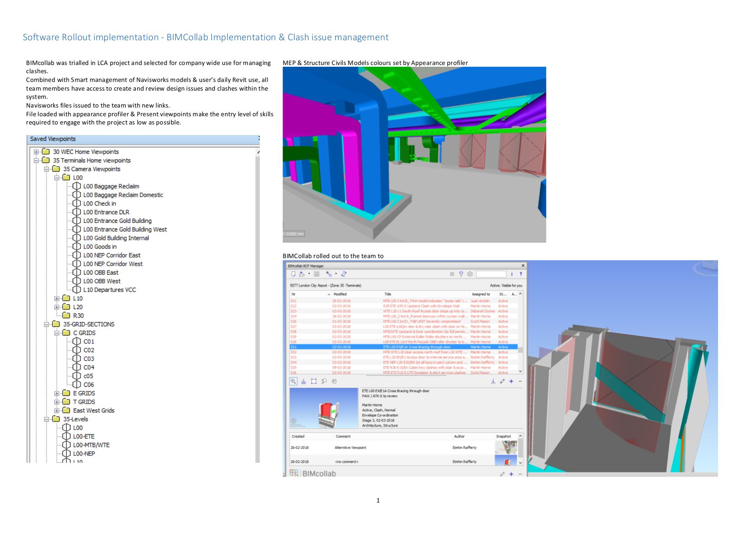Click the blue plus icon below issue list
Viewport: 756px width, 535px height.
[x=511, y=381]
